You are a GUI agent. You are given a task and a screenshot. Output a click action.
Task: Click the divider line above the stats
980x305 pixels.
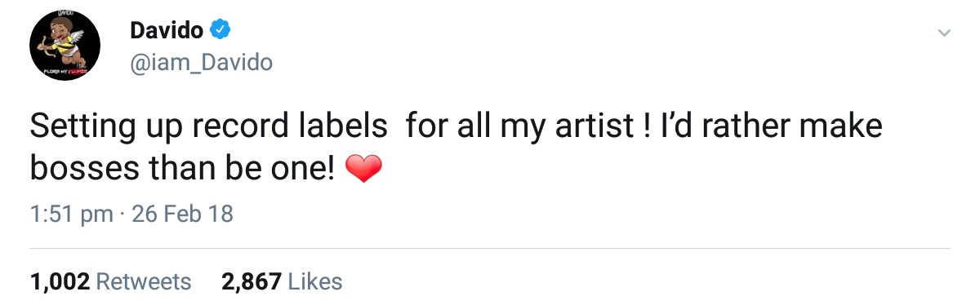490,248
